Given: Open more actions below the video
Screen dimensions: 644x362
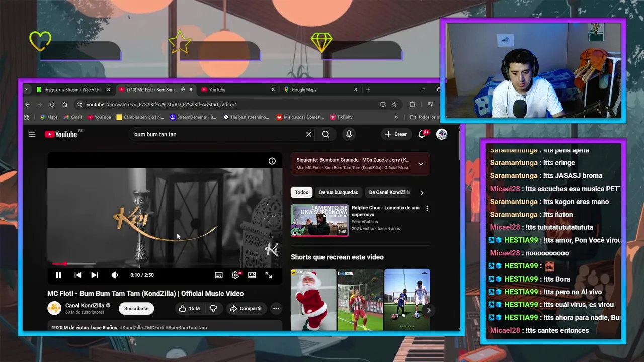Looking at the screenshot, I should tap(276, 308).
